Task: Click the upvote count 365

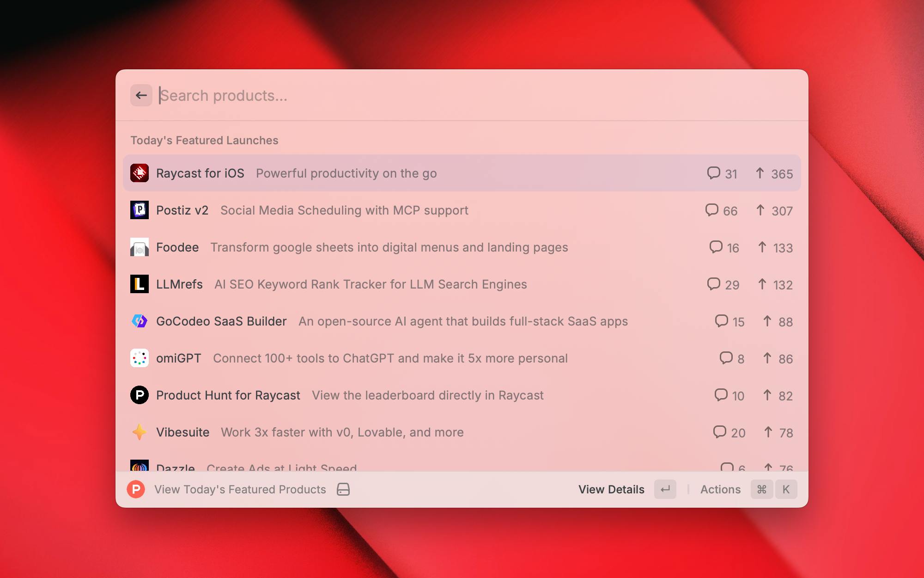Action: pos(782,174)
